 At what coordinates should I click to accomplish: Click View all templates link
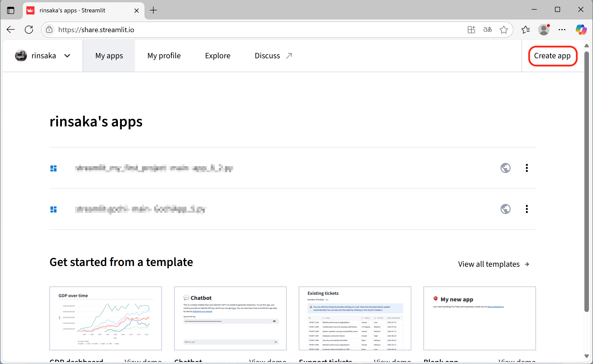click(x=494, y=264)
